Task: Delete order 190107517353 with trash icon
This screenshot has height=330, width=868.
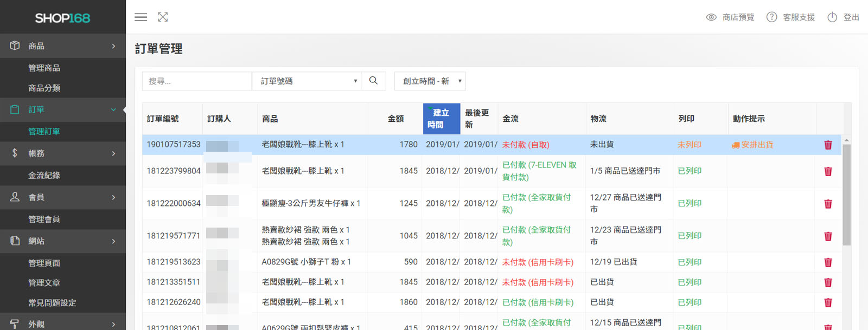Action: tap(828, 145)
